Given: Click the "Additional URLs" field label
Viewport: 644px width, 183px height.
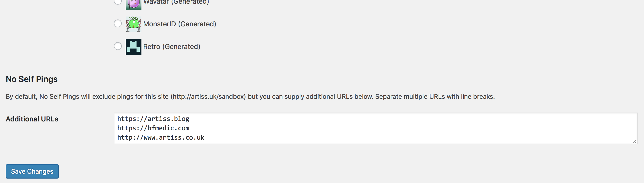Looking at the screenshot, I should (x=32, y=119).
